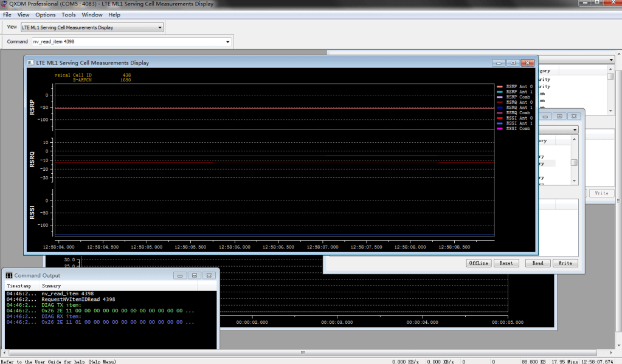Viewport: 622px width, 364px height.
Task: Open the Options menu
Action: click(45, 15)
